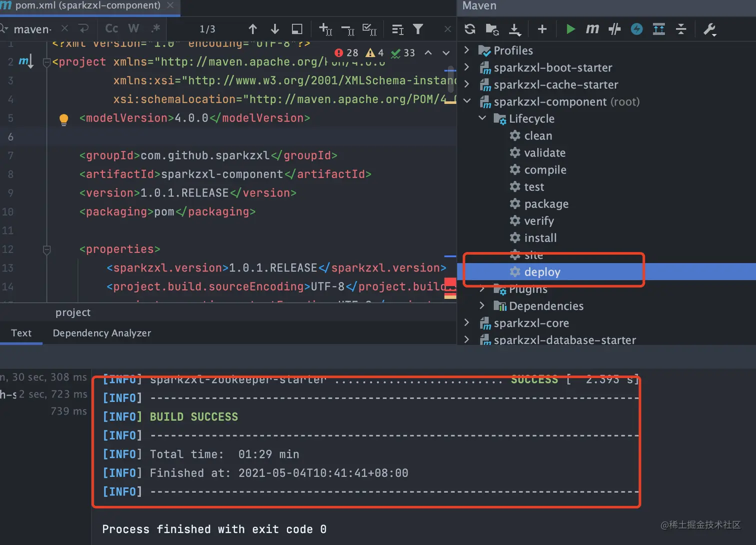Screen dimensions: 756x545
Task: Open search filter options funnel
Action: click(418, 29)
